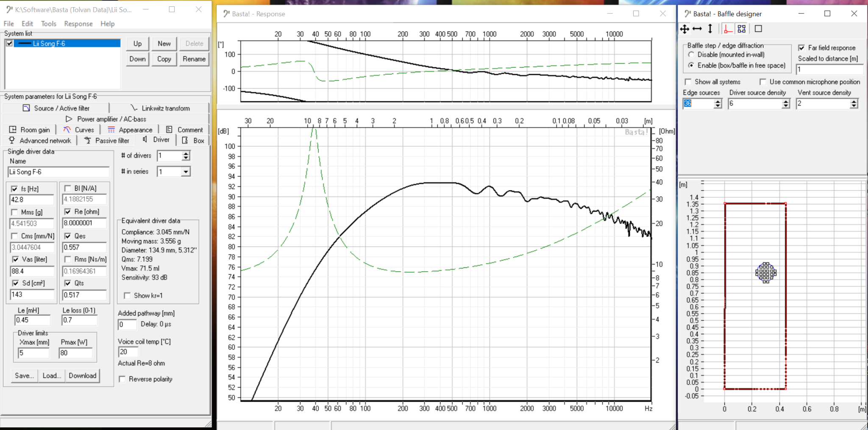The width and height of the screenshot is (868, 430).
Task: Enable Show all systems checkbox
Action: (688, 82)
